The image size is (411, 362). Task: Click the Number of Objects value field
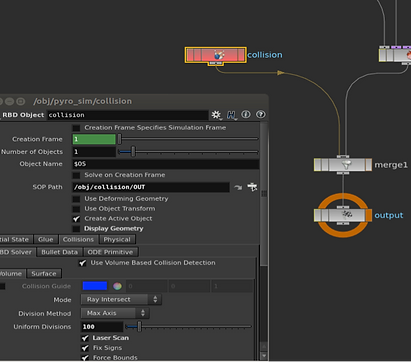tap(94, 152)
